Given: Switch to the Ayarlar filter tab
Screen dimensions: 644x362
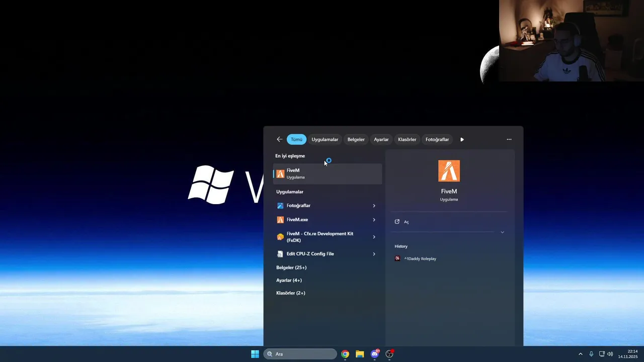Looking at the screenshot, I should (381, 139).
